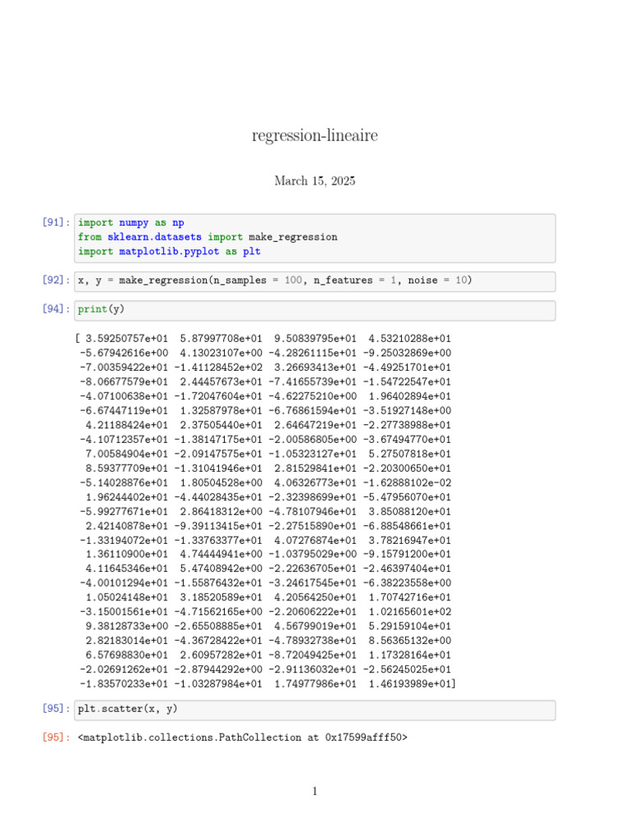The width and height of the screenshot is (630, 840).
Task: Click the output prompt [95]: in red
Action: 57,737
